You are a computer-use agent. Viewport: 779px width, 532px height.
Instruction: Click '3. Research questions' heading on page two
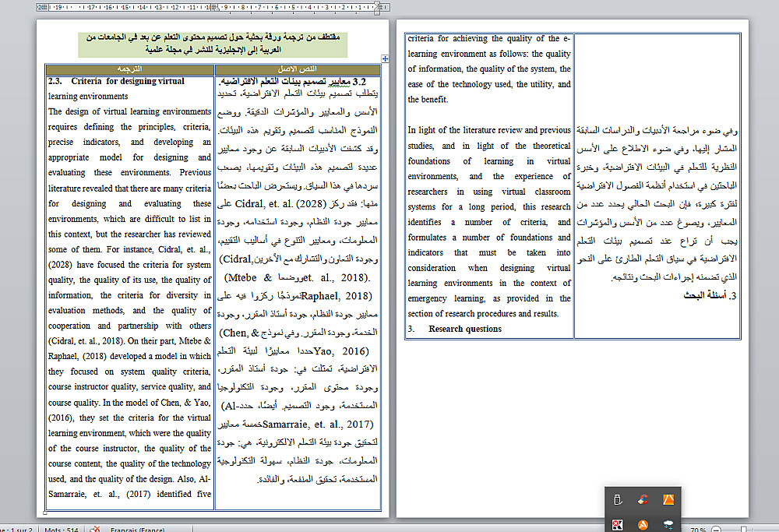[x=455, y=329]
